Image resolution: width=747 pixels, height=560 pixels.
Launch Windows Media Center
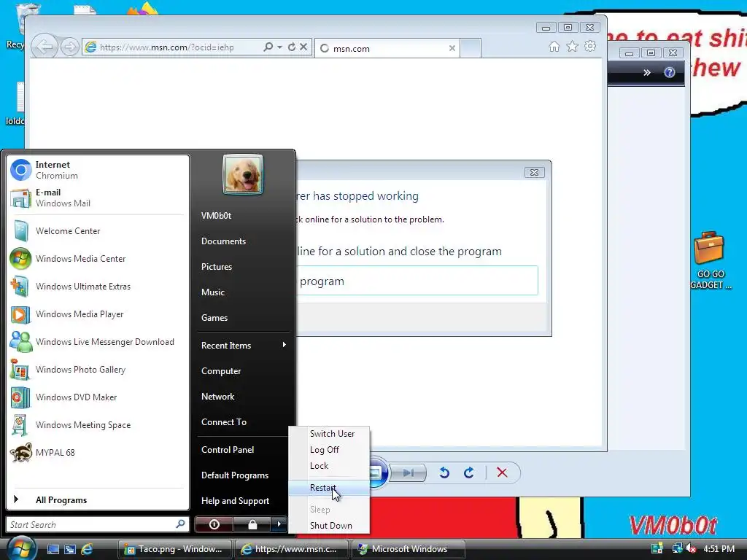pyautogui.click(x=98, y=259)
